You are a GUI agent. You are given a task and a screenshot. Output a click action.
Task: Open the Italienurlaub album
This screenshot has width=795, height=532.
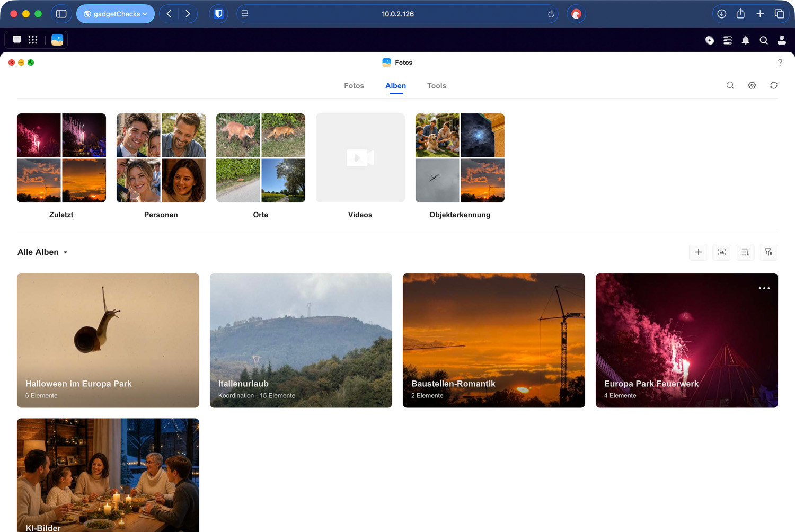pyautogui.click(x=301, y=340)
